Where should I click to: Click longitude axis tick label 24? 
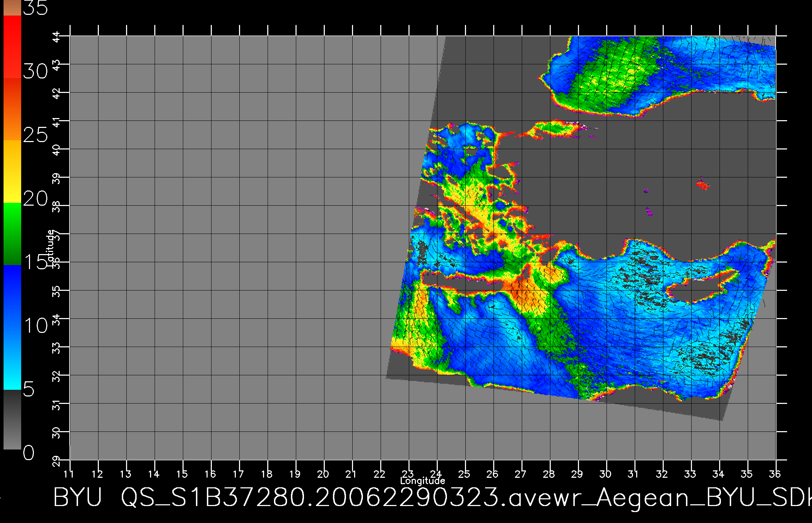click(x=436, y=474)
